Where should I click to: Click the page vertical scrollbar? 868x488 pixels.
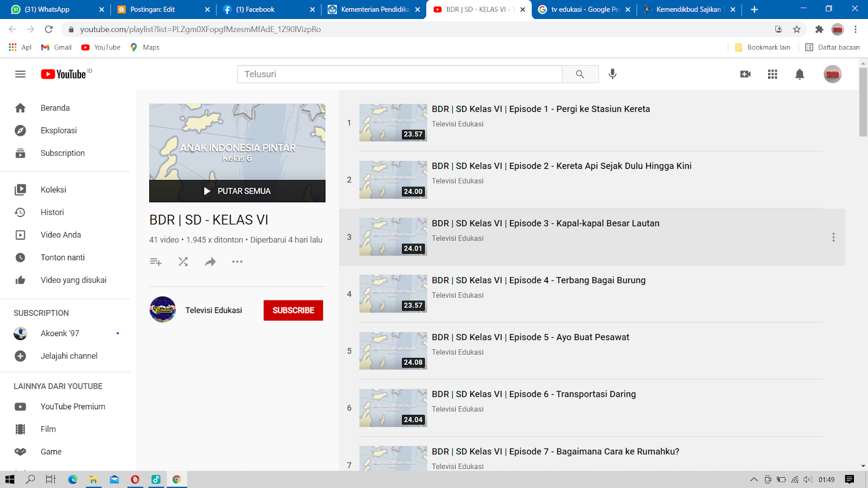coord(863,102)
